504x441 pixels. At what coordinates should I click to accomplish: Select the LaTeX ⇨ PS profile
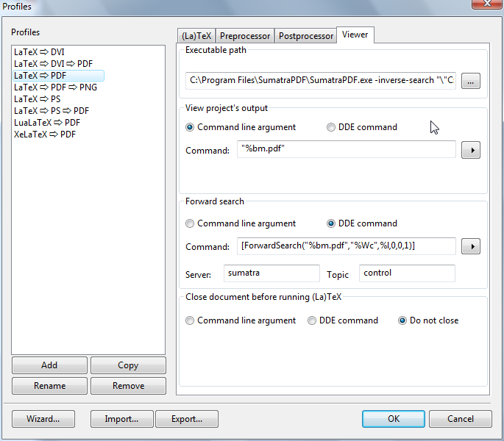pos(38,99)
